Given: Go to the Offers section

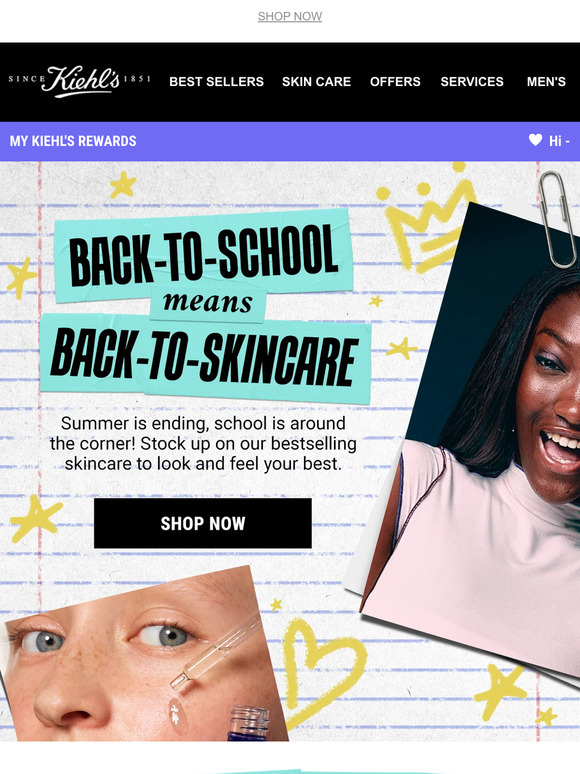Looking at the screenshot, I should (x=395, y=81).
